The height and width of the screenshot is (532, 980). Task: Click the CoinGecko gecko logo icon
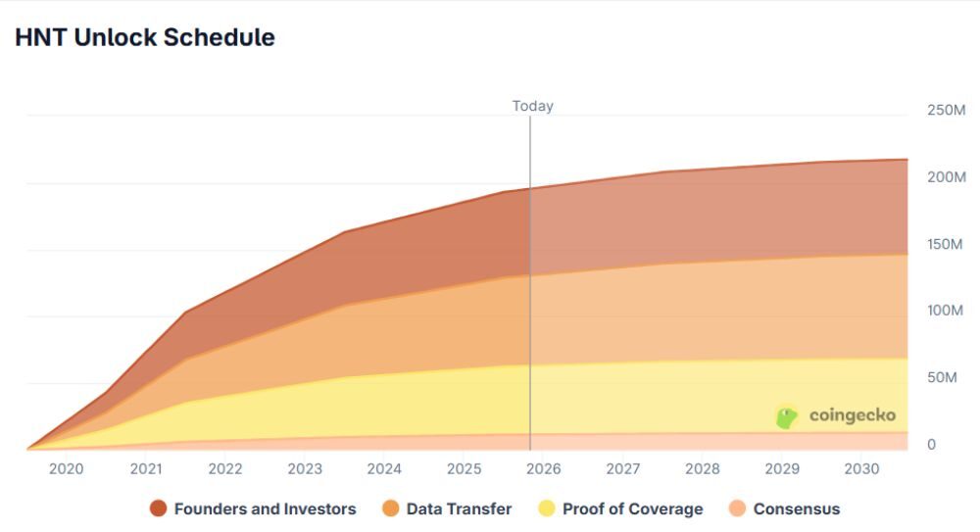point(787,417)
